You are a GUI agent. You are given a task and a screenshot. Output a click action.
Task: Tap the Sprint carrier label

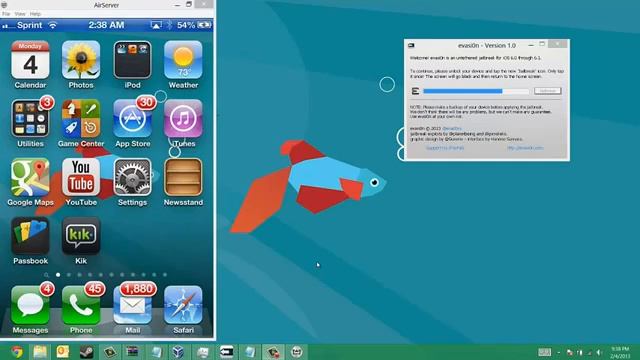(29, 25)
